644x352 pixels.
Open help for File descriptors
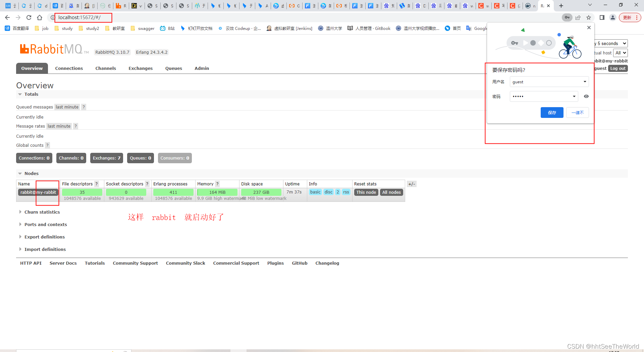(x=97, y=184)
